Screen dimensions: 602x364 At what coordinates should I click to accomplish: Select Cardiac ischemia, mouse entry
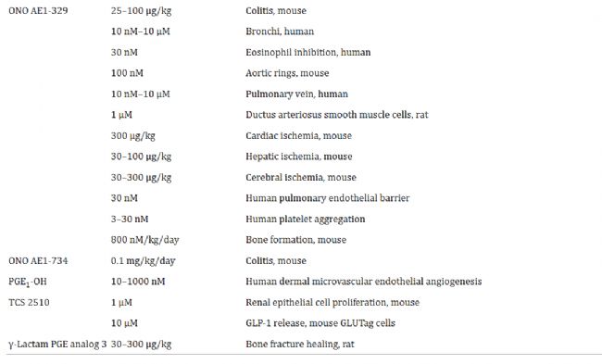299,135
